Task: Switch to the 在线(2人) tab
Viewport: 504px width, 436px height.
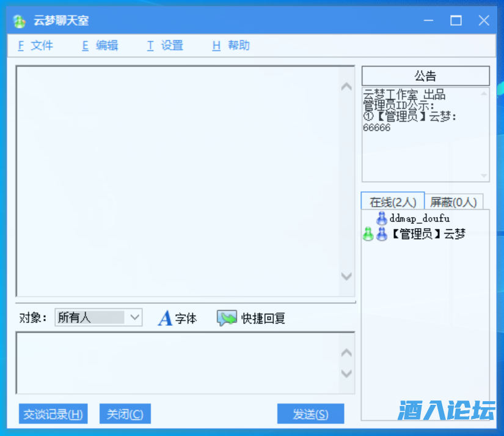Action: [x=392, y=202]
